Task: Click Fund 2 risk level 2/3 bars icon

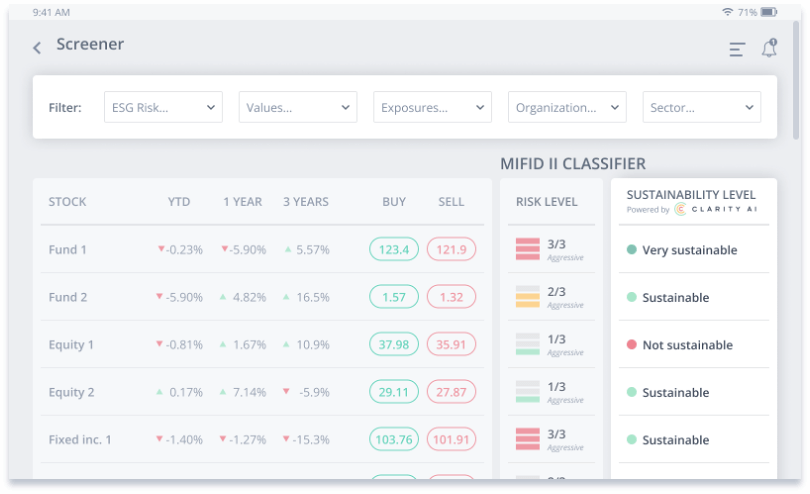Action: point(528,297)
